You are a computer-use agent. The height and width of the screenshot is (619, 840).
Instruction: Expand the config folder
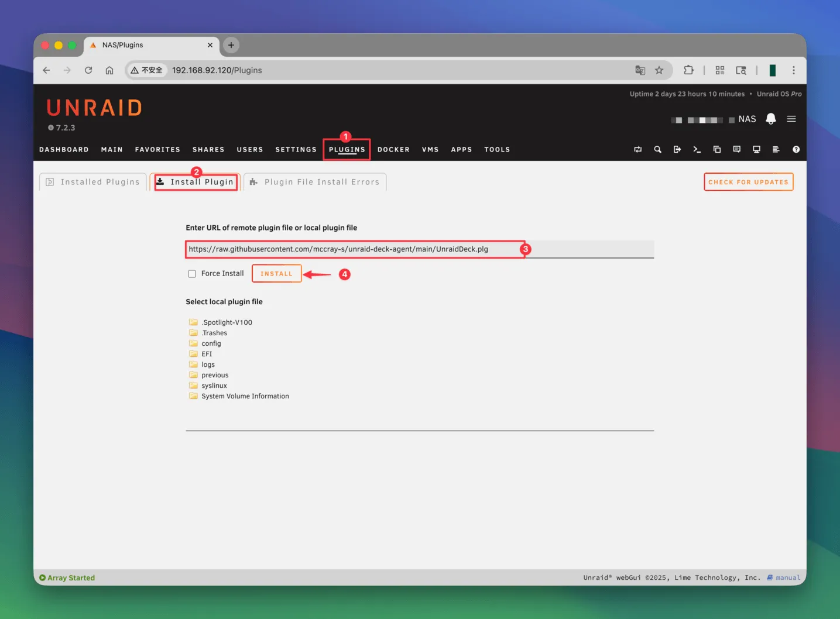point(205,343)
